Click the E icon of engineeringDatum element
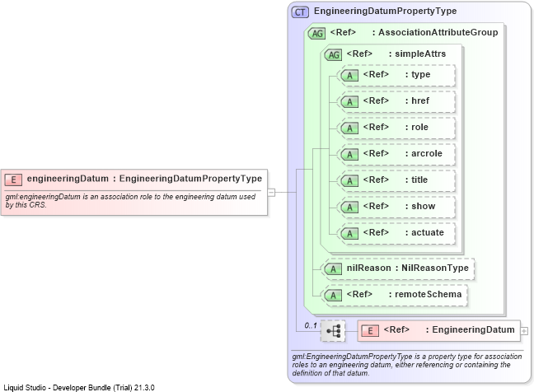The image size is (534, 392). 13,180
